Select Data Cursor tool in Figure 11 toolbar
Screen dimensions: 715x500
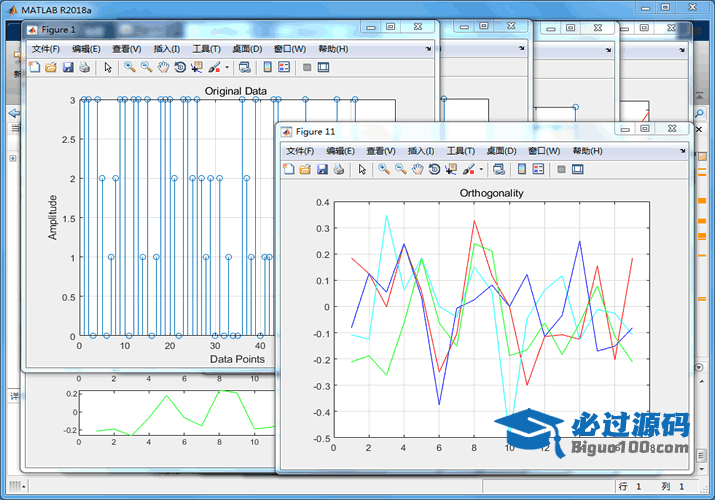point(451,170)
